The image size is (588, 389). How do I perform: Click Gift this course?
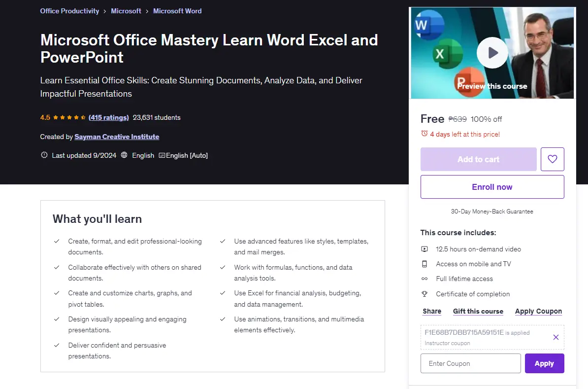[478, 311]
